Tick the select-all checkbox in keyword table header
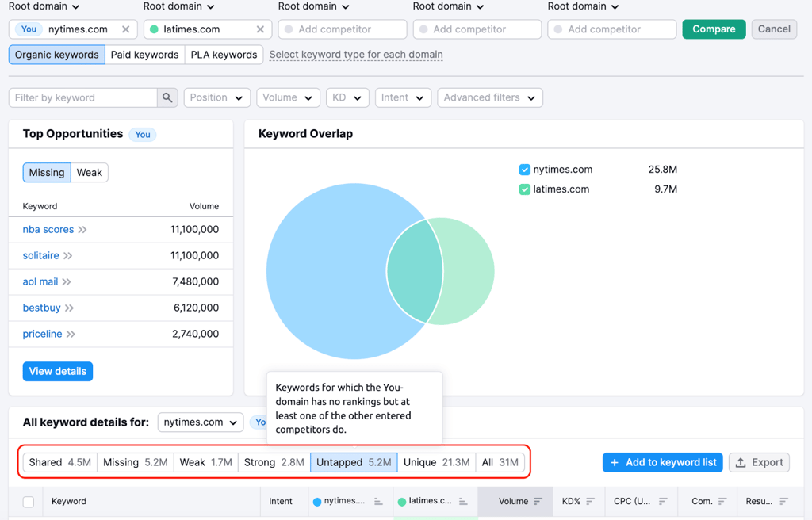 pos(29,501)
